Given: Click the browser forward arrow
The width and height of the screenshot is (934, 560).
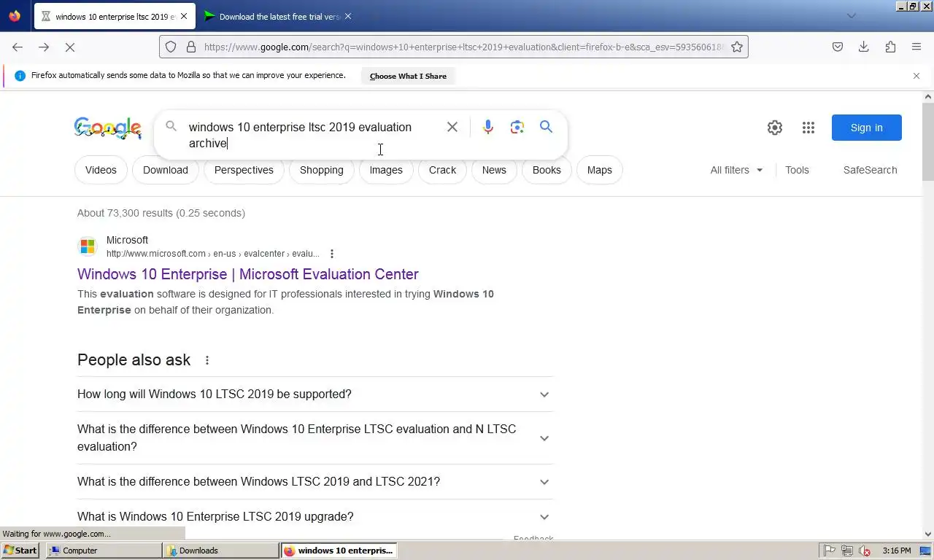Looking at the screenshot, I should [44, 47].
